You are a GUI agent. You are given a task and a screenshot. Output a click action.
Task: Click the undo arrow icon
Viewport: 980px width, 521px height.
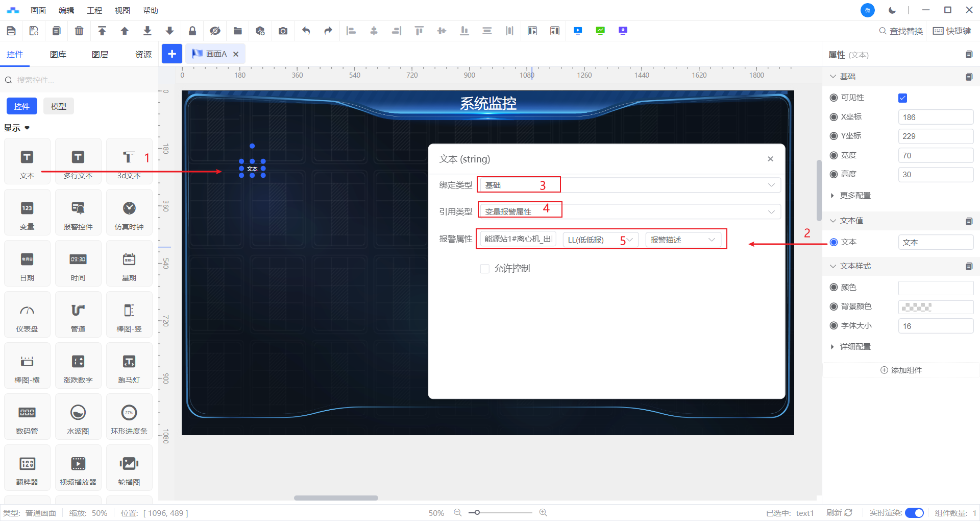click(x=306, y=31)
